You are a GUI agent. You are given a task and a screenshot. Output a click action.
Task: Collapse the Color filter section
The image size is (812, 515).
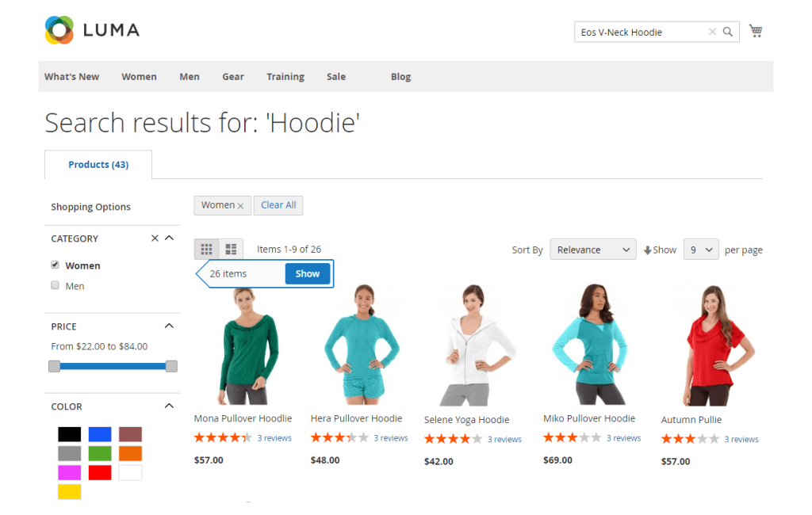click(x=169, y=406)
